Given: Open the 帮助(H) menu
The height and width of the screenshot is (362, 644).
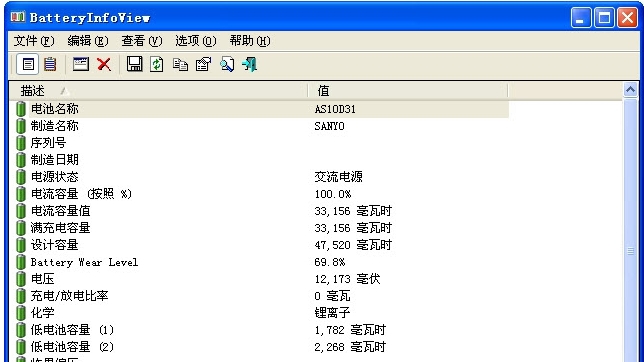Looking at the screenshot, I should pyautogui.click(x=250, y=41).
